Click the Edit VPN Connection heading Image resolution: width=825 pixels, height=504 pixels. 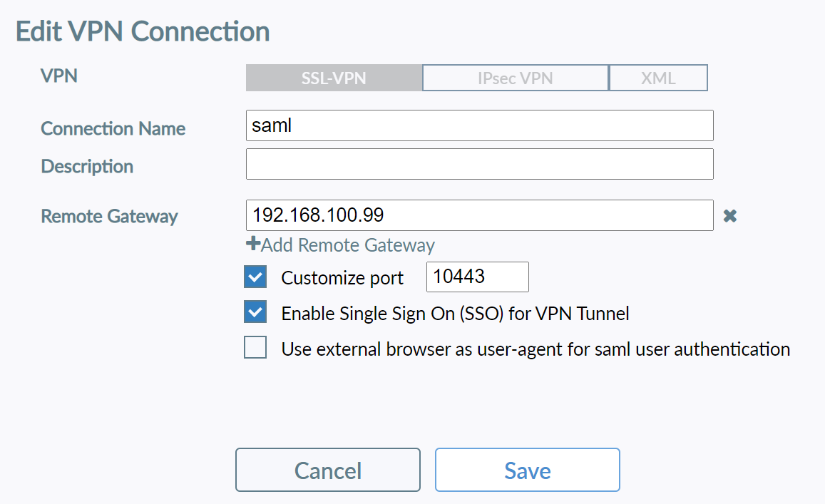(143, 32)
